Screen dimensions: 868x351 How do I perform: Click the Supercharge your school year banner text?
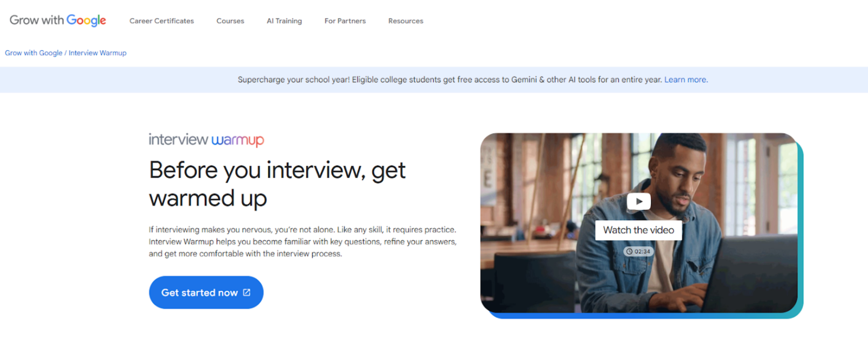[450, 80]
